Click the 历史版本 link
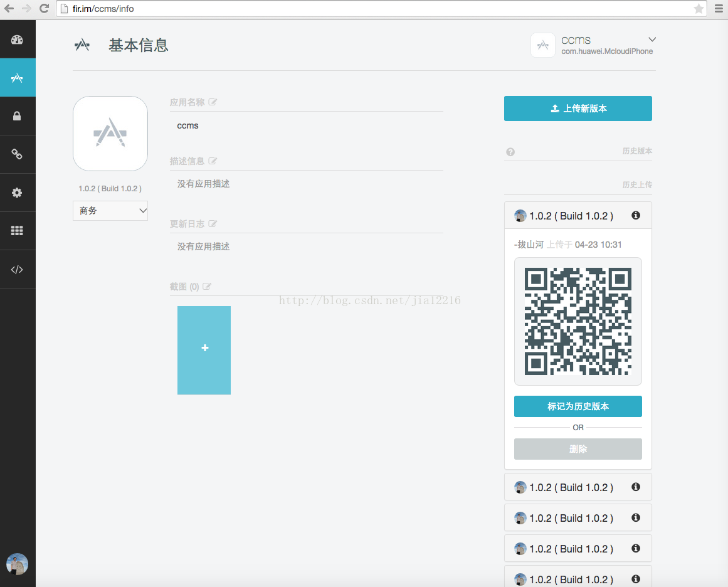 [x=637, y=151]
